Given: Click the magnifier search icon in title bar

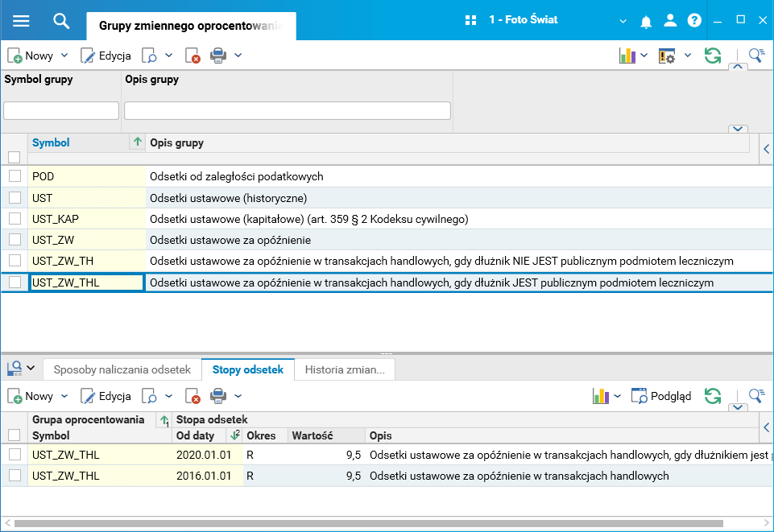Looking at the screenshot, I should (61, 21).
